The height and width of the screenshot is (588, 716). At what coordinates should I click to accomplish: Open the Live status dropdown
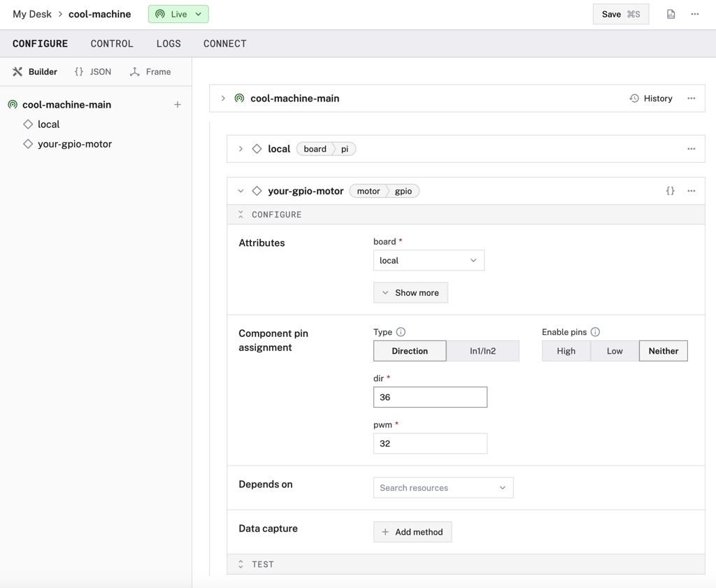tap(178, 14)
